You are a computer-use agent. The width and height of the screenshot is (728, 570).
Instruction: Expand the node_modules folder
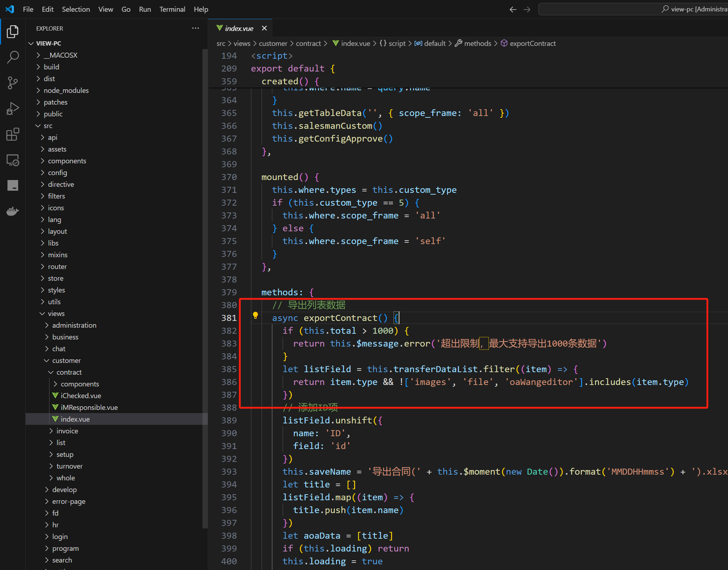117,90
